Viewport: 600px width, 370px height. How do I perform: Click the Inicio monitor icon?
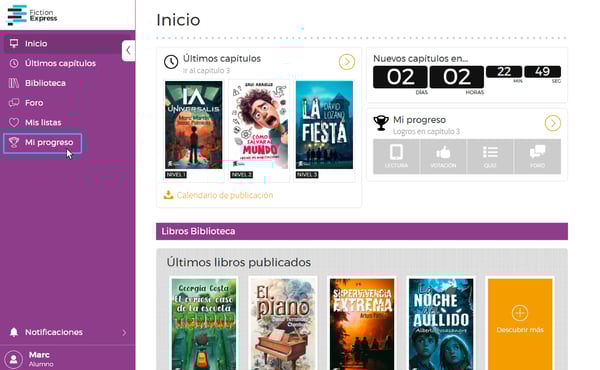coord(14,43)
